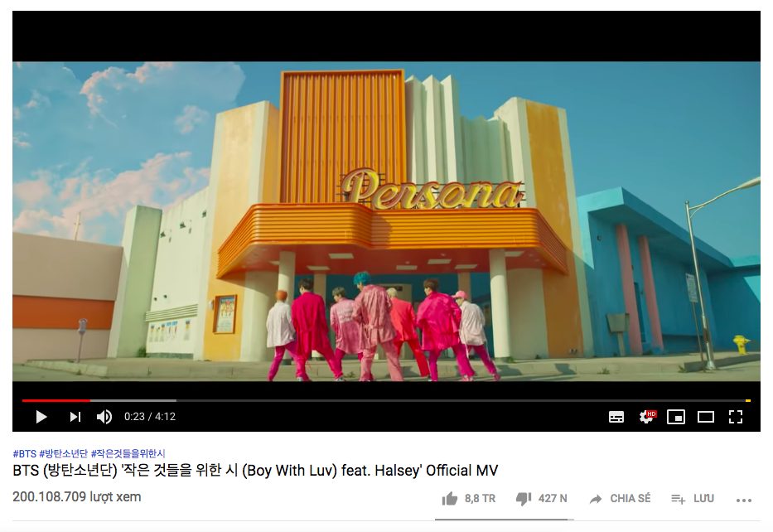
Task: Click the yellow marker on timeline end
Action: tap(748, 400)
